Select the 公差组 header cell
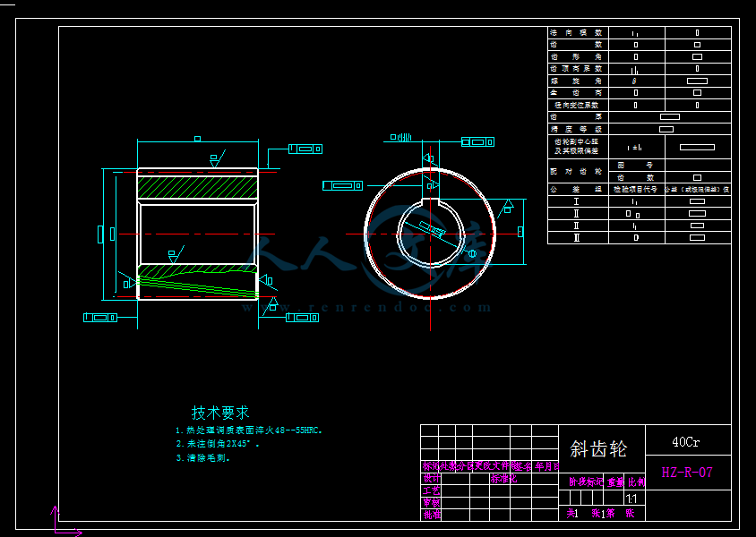Screen dimensions: 756x537 coord(577,189)
